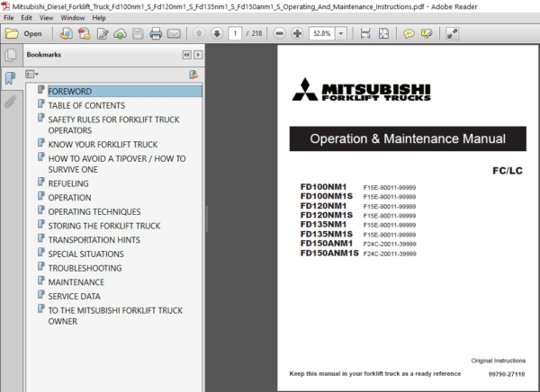Click the Open text button
Viewport: 540px width, 392px height.
pos(32,34)
